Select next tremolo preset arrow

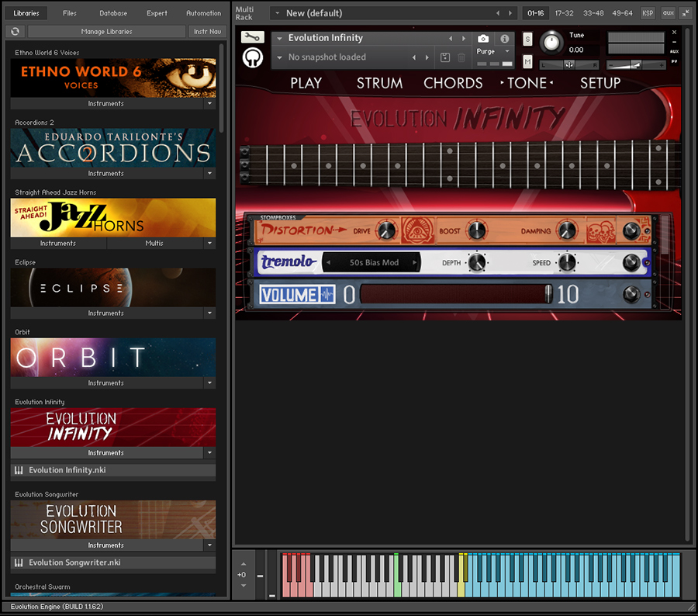pos(414,262)
